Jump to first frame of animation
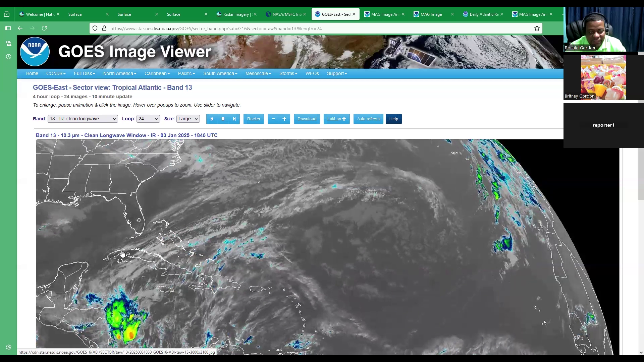The width and height of the screenshot is (644, 362). coord(212,119)
